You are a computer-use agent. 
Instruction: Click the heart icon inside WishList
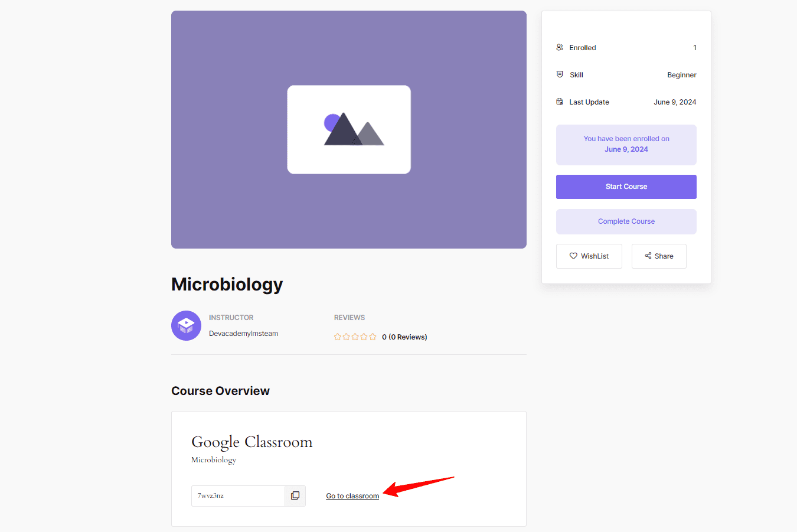[x=573, y=256]
